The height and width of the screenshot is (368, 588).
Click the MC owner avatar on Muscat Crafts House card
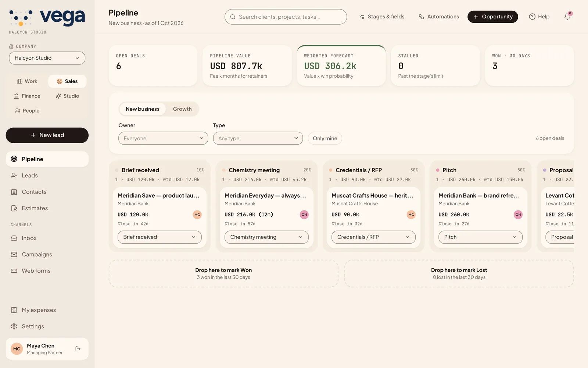click(411, 215)
